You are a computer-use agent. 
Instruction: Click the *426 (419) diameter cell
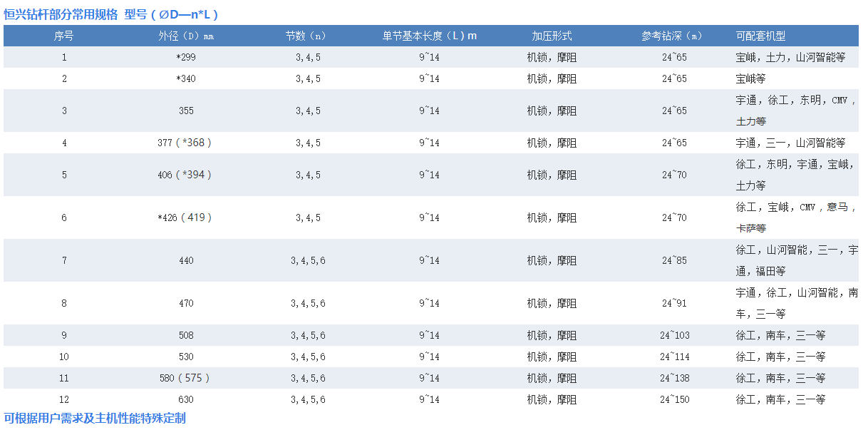click(185, 217)
